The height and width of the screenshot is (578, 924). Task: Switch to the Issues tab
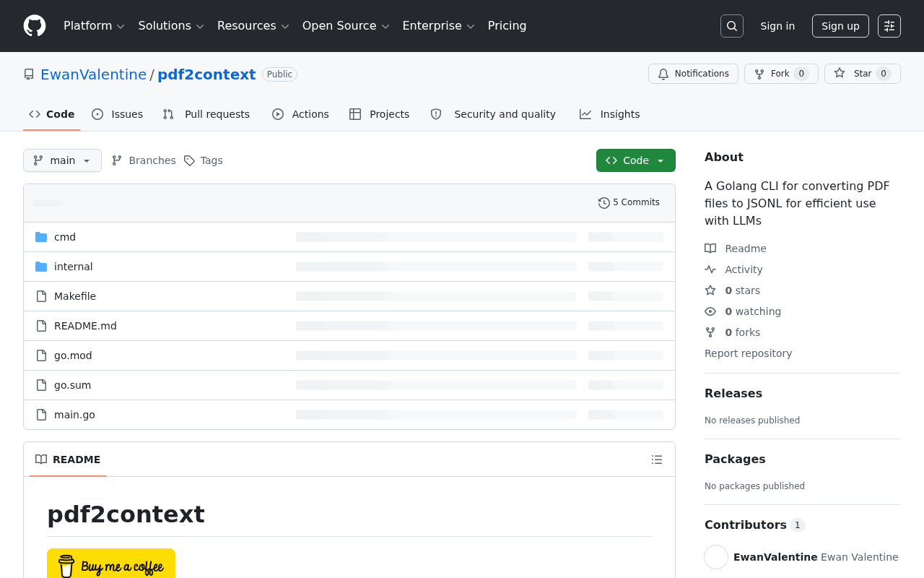[118, 114]
